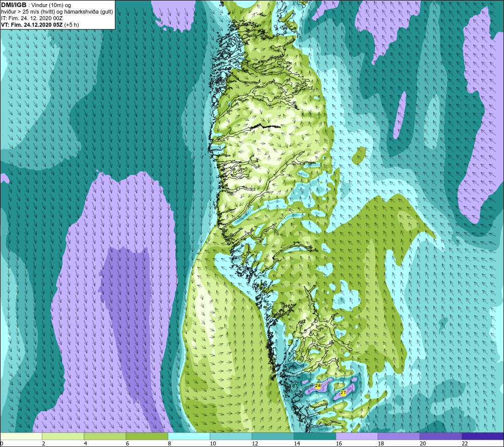Pick the violet 20–22 m/s swatch
The height and width of the screenshot is (447, 504).
click(x=441, y=436)
